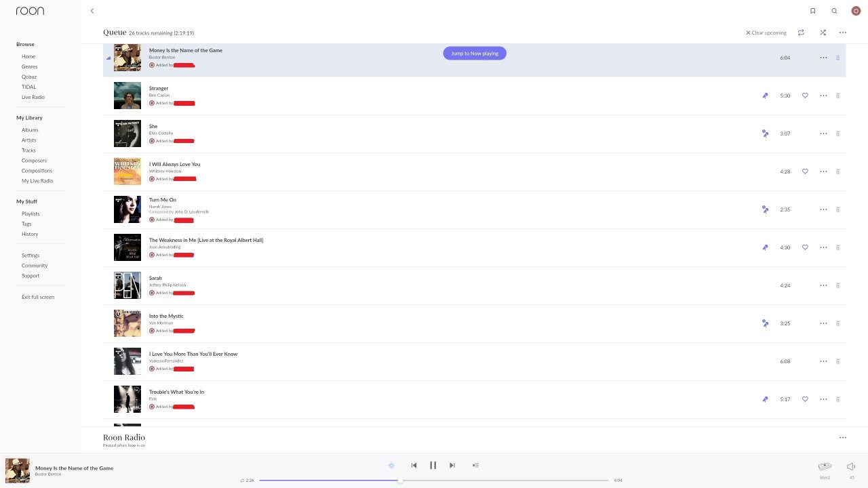Image resolution: width=868 pixels, height=488 pixels.
Task: Select the track title Sarah
Action: 155,278
